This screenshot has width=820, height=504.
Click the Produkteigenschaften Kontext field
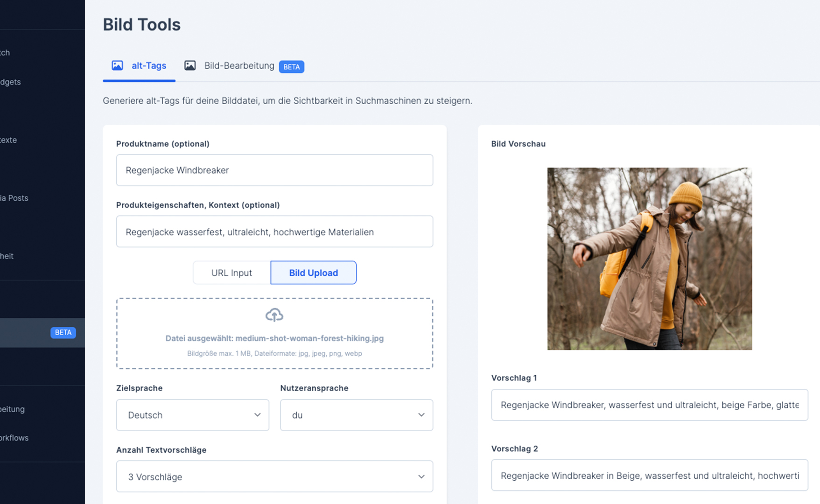pyautogui.click(x=274, y=231)
